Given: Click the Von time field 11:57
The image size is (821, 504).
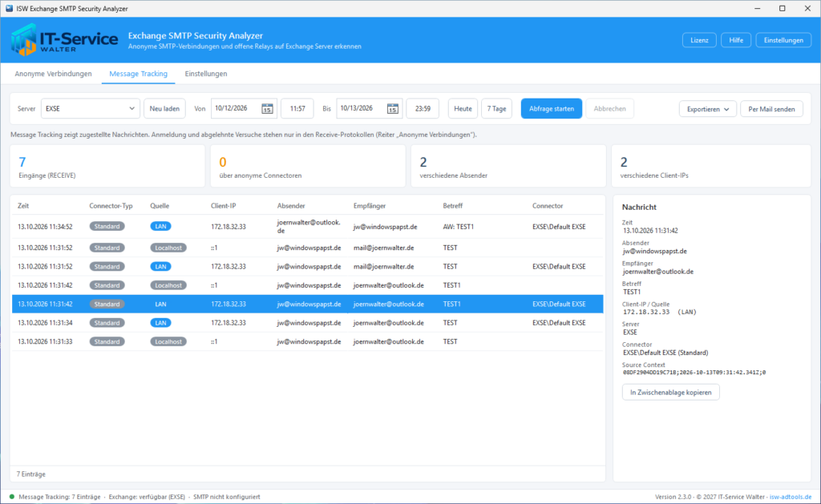Looking at the screenshot, I should [x=297, y=109].
